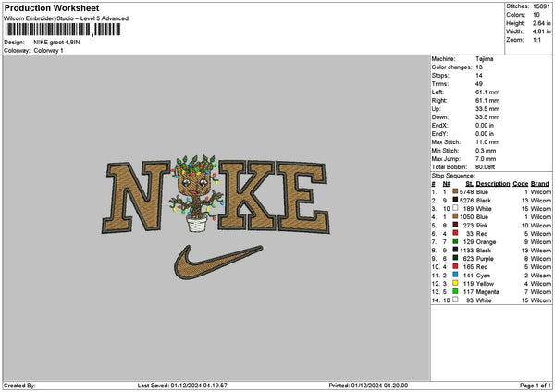Select the green swatch in stop row 7
This screenshot has width=555, height=392.
[x=455, y=241]
